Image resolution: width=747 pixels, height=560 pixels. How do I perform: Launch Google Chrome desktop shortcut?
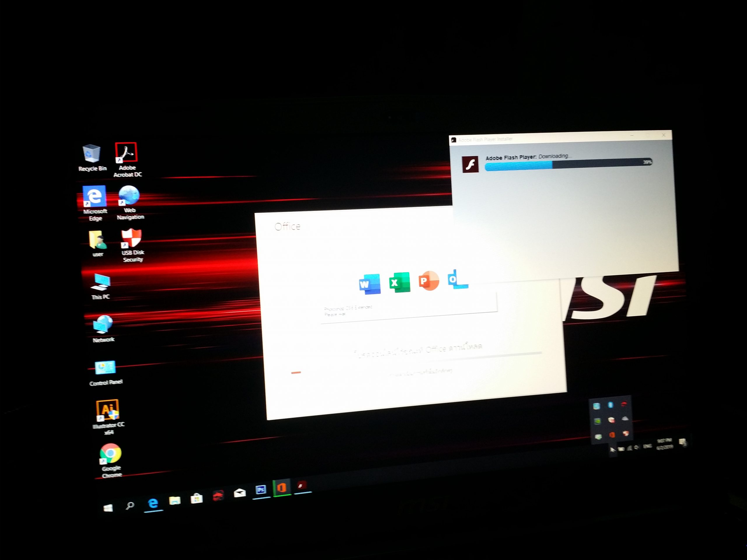click(x=111, y=461)
